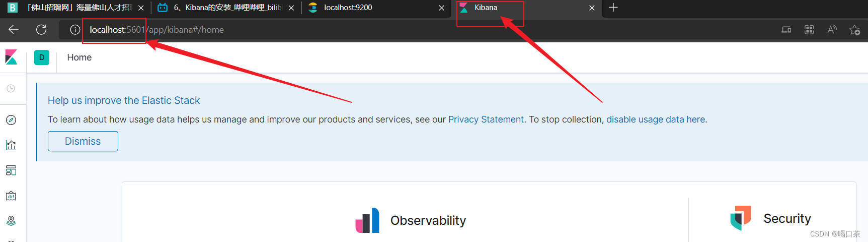Close the localhost:9200 tab
Screen dimensions: 868x242
441,8
